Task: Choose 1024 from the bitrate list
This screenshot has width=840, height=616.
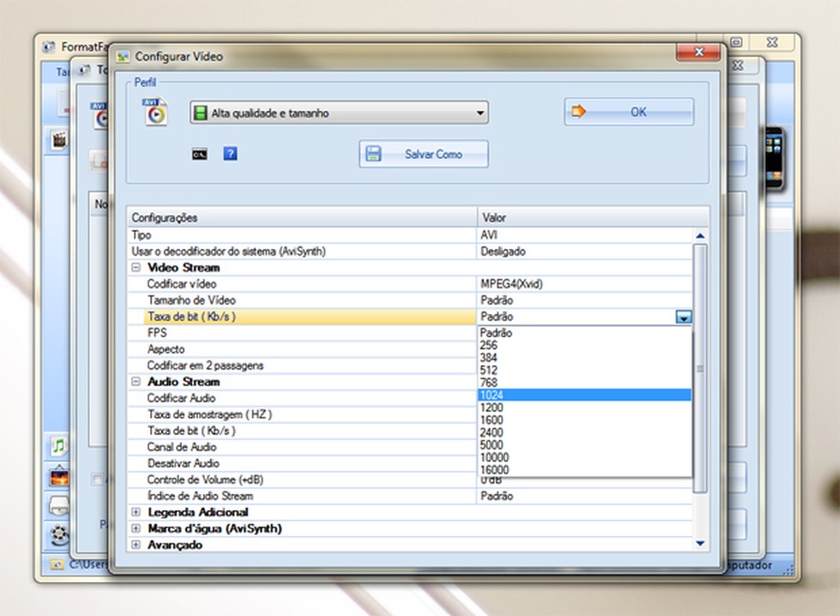Action: (584, 395)
